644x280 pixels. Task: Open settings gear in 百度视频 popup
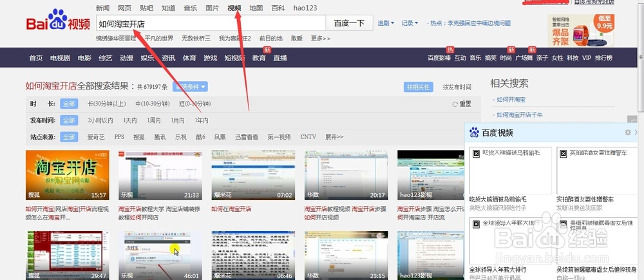(627, 133)
